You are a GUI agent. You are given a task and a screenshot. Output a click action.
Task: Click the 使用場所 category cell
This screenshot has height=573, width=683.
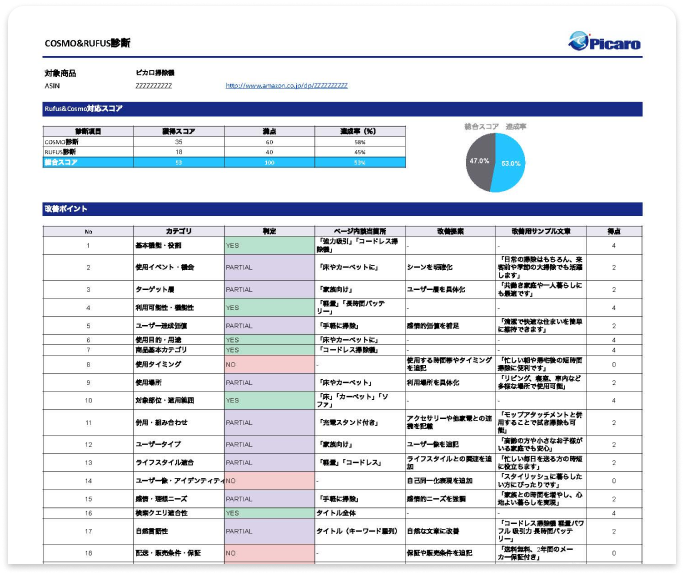179,382
